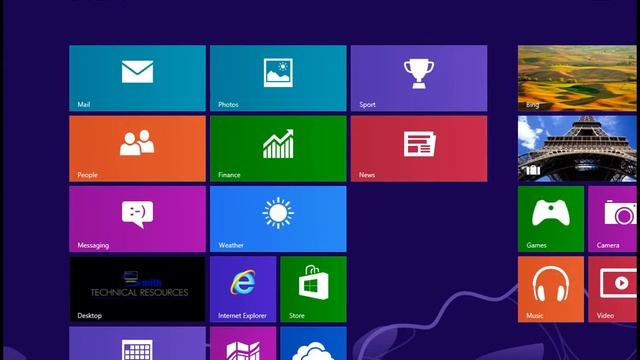640x360 pixels.
Task: Open the Desktop tile
Action: [x=138, y=289]
